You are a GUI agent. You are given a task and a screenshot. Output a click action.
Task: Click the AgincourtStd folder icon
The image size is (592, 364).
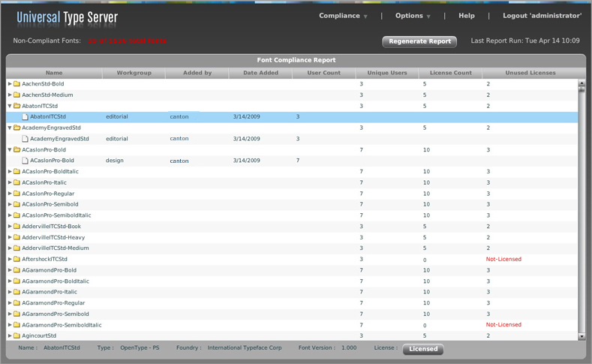click(17, 335)
